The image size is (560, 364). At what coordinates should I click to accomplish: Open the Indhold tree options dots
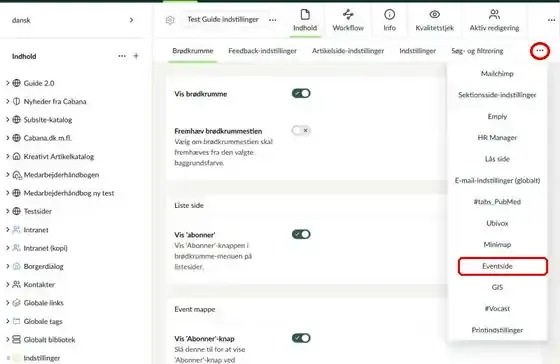point(122,56)
